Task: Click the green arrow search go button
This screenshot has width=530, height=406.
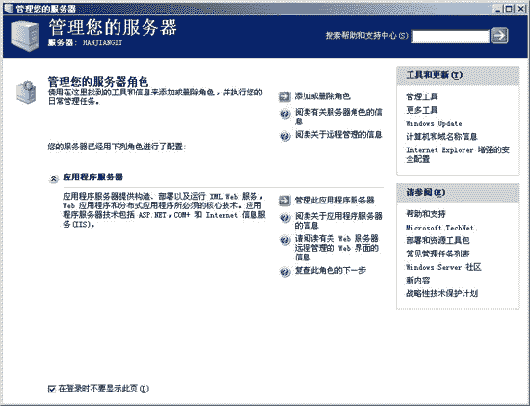Action: pos(500,35)
